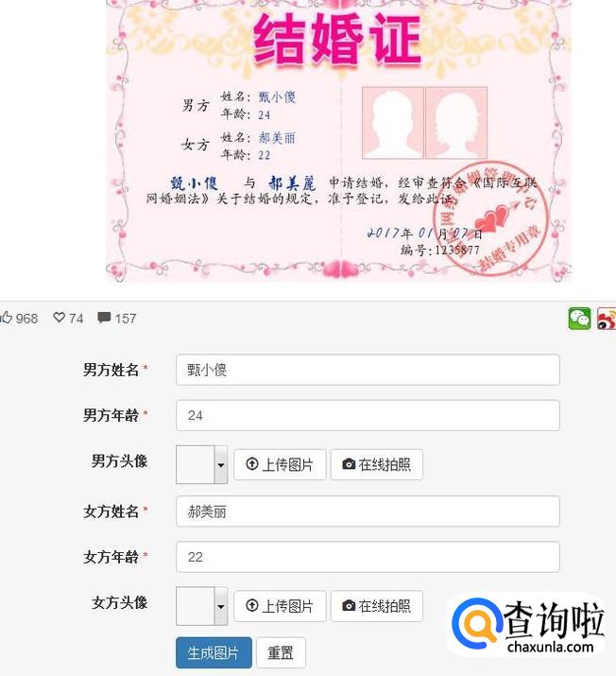
Task: Click the 男方头像 avatar preview box
Action: (196, 465)
